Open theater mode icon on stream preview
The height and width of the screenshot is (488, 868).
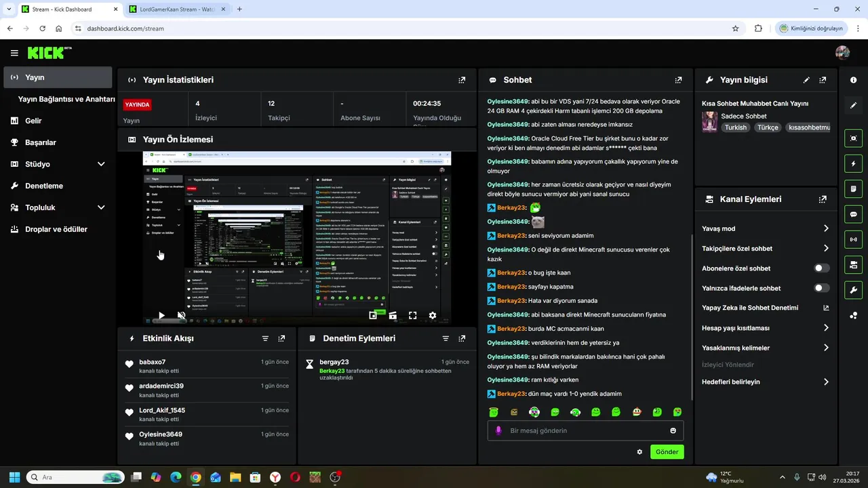[393, 315]
